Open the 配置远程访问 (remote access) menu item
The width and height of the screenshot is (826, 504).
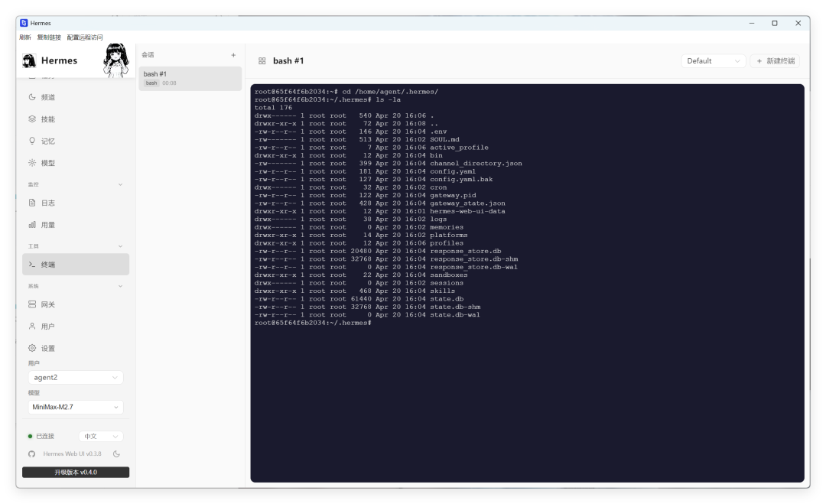85,37
